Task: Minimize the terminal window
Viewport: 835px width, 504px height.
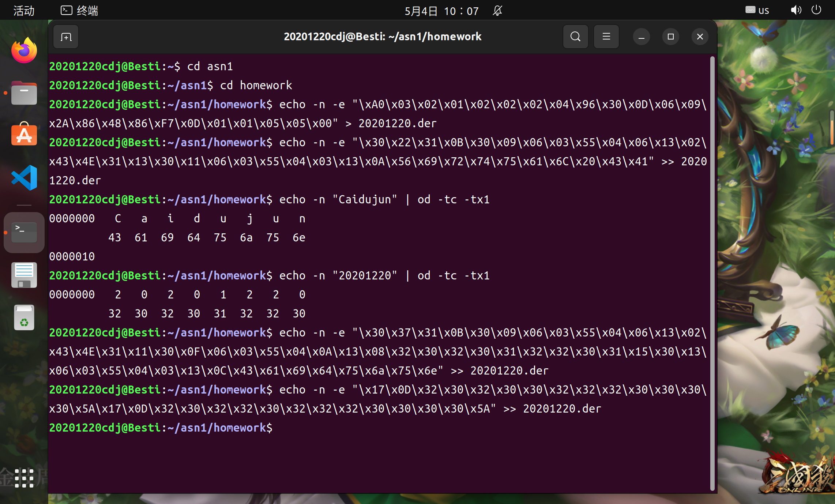Action: [x=641, y=37]
